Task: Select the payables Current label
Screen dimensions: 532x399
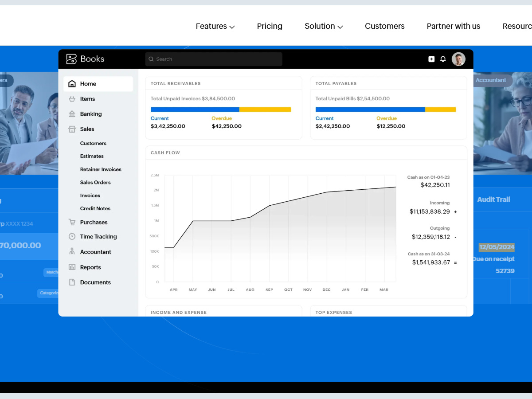Action: (x=325, y=118)
